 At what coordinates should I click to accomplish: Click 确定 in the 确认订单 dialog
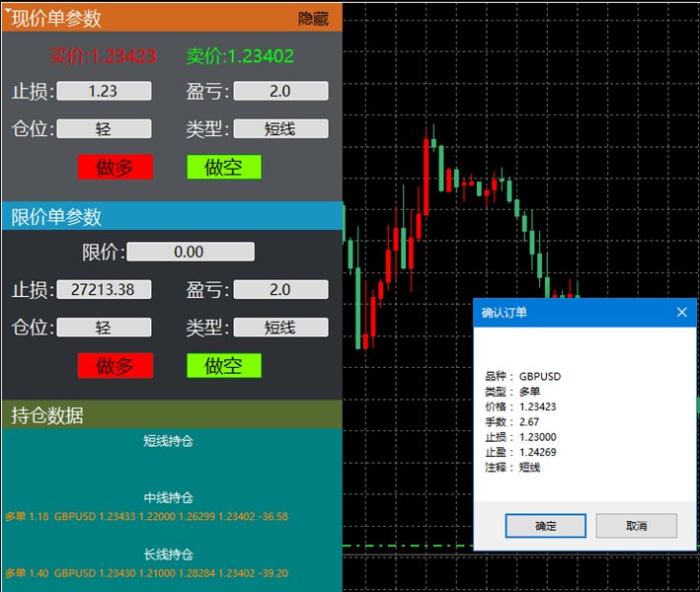pyautogui.click(x=546, y=526)
